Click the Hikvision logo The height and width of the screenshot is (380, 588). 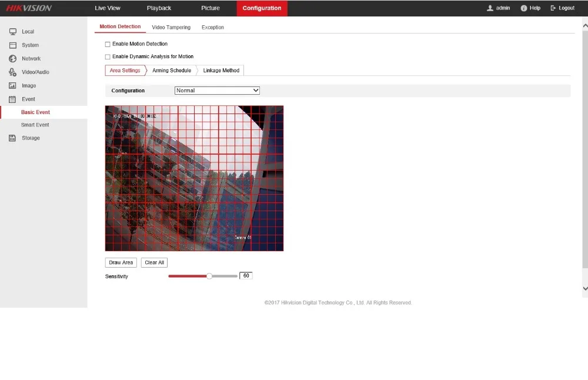click(29, 8)
